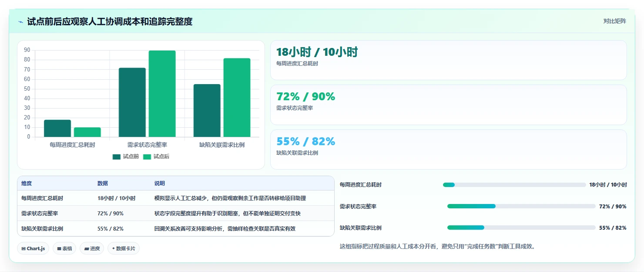Toggle the 试点后 legend item in chart

[156, 156]
